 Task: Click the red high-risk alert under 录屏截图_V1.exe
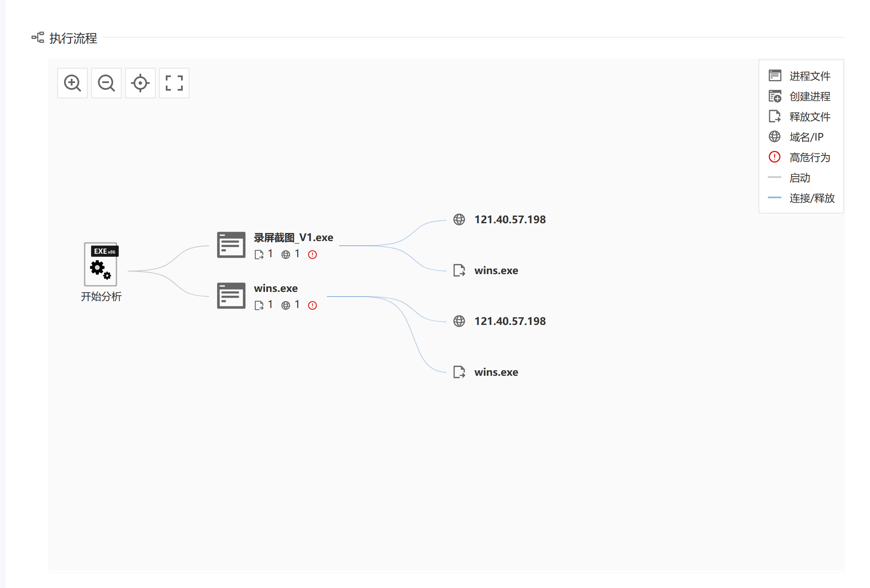(312, 255)
